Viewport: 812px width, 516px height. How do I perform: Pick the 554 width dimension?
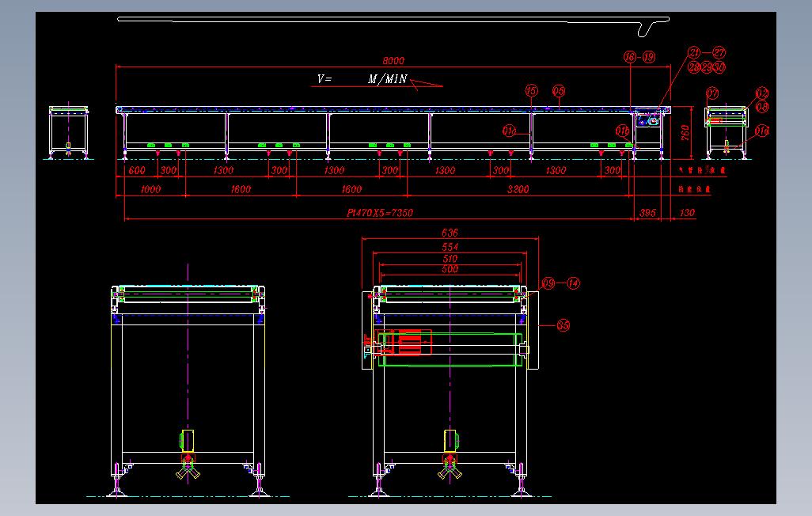[x=450, y=247]
